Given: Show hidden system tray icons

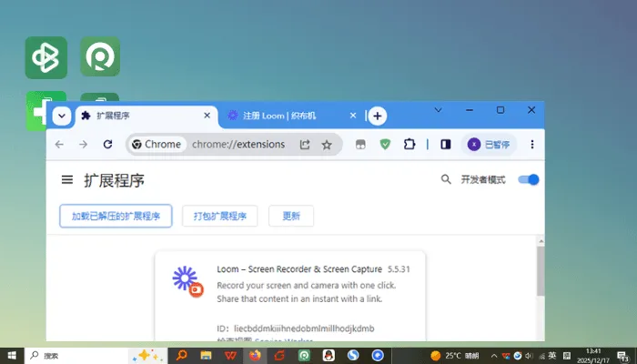Looking at the screenshot, I should (494, 356).
